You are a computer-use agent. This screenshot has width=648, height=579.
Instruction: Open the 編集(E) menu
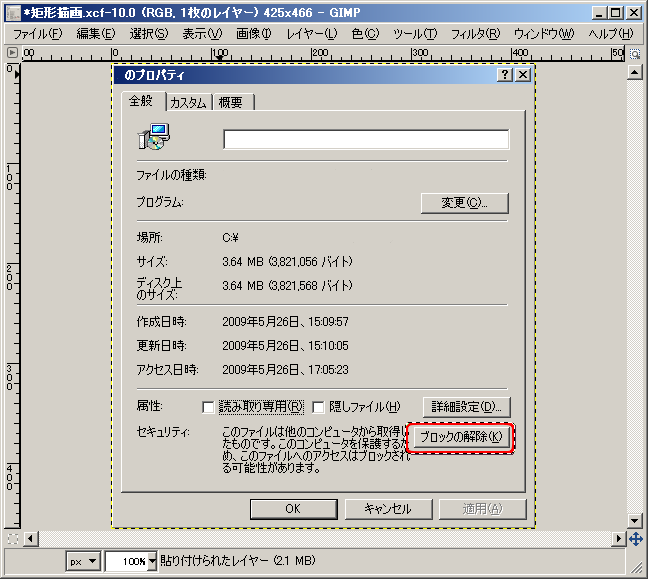(x=96, y=33)
